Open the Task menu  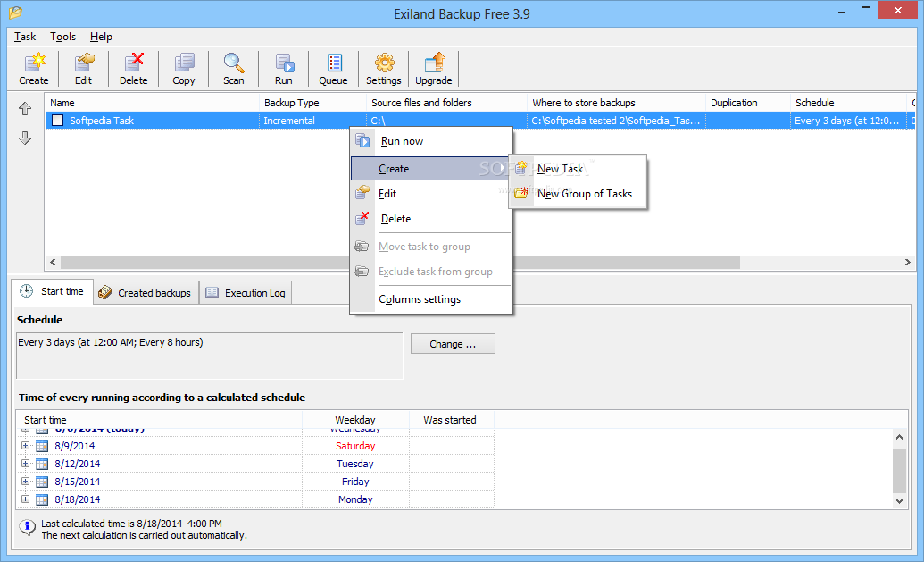coord(25,37)
